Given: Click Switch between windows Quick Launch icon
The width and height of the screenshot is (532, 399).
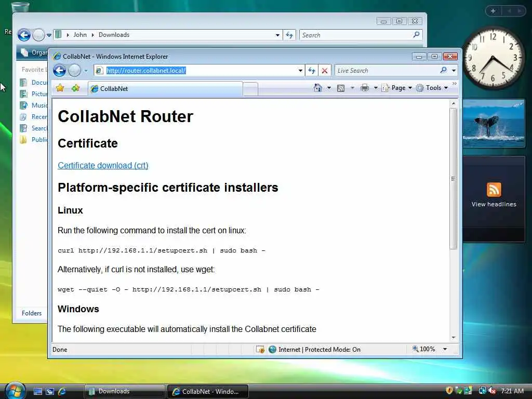Looking at the screenshot, I should (x=50, y=392).
